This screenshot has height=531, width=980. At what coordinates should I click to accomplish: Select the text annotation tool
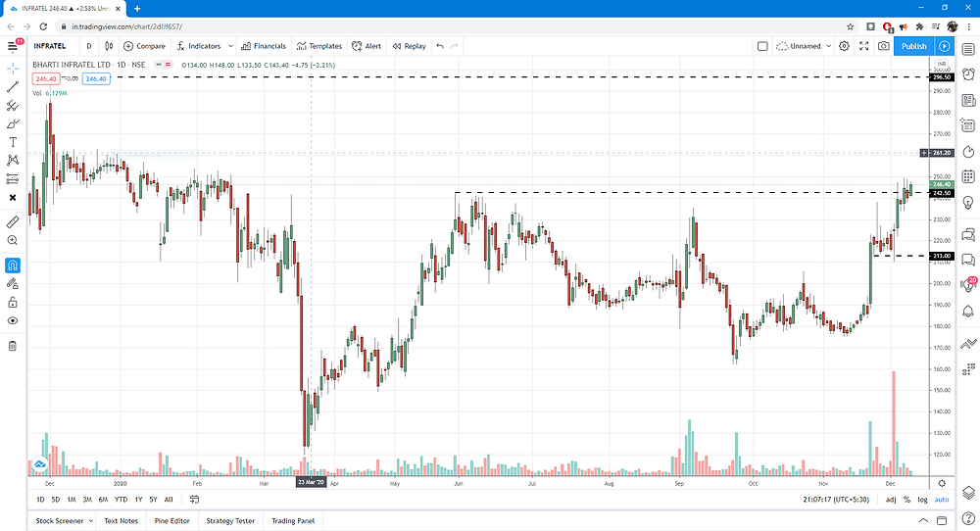point(13,142)
